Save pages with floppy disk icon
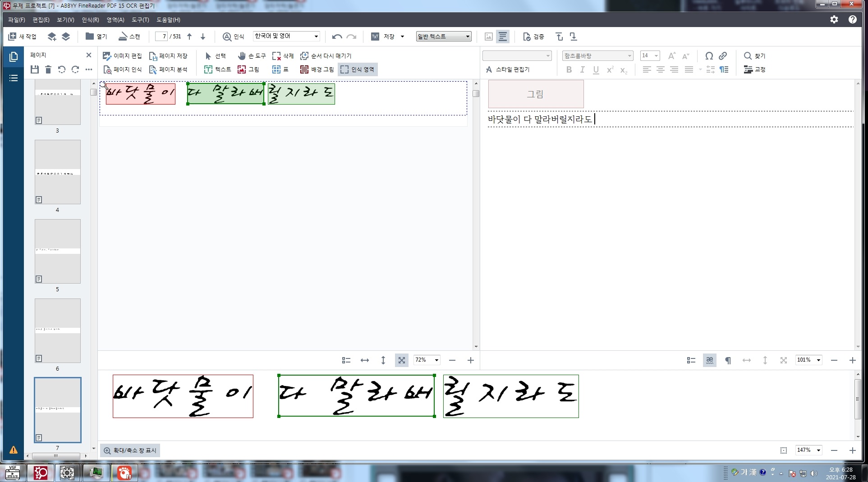This screenshot has width=868, height=482. click(x=35, y=69)
